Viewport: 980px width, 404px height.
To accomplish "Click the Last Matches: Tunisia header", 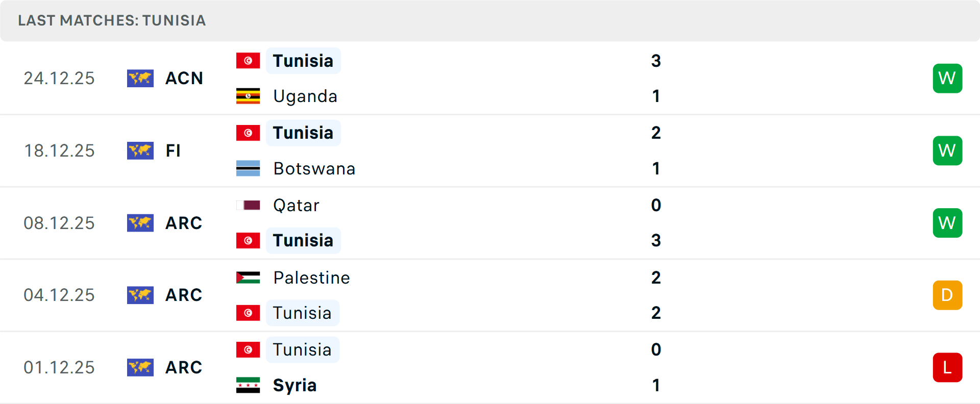I will pos(112,20).
